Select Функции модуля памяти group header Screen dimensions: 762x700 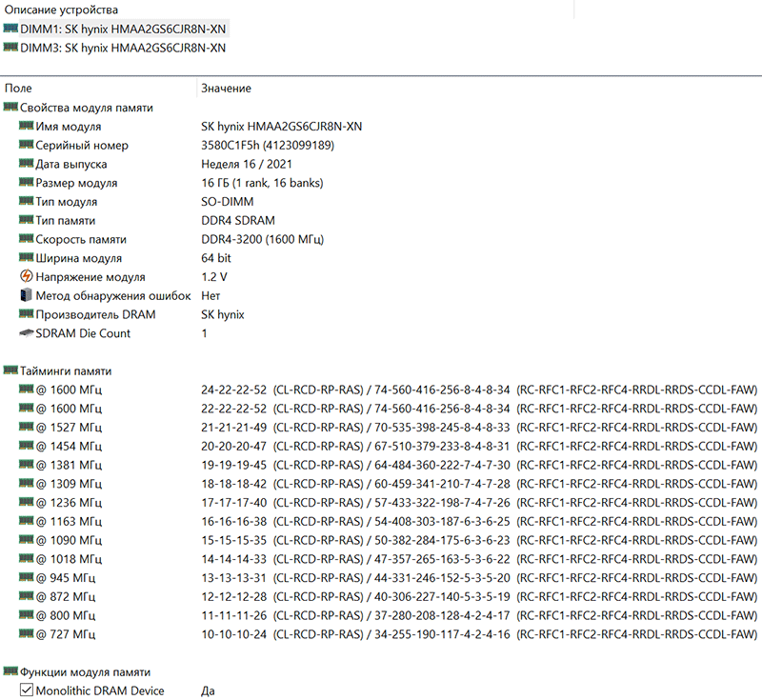point(85,672)
